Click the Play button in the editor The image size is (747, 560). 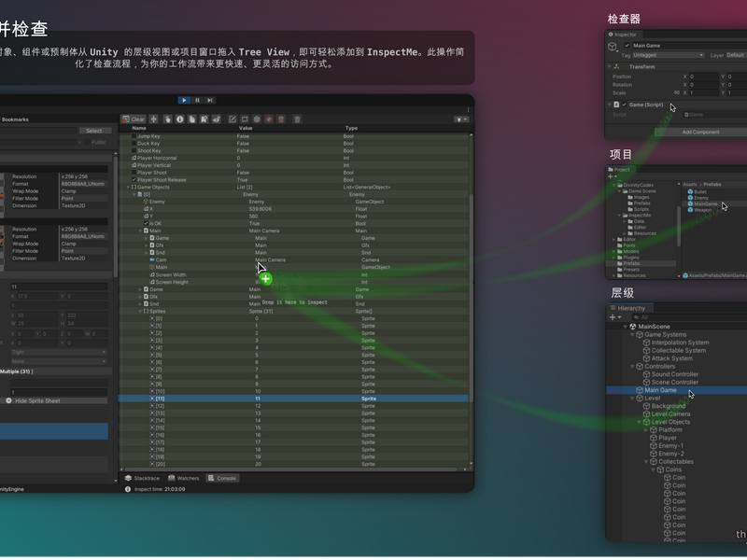(x=184, y=101)
